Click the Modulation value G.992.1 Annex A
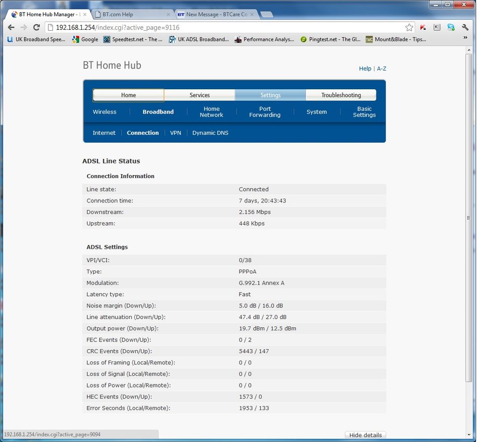504x442 pixels. click(x=261, y=283)
